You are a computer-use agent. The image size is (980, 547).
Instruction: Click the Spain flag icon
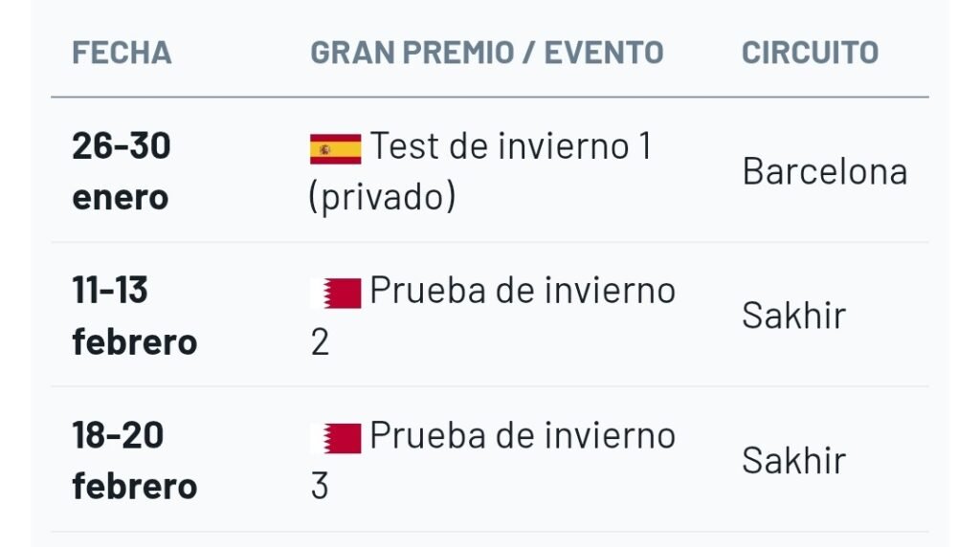[x=335, y=149]
